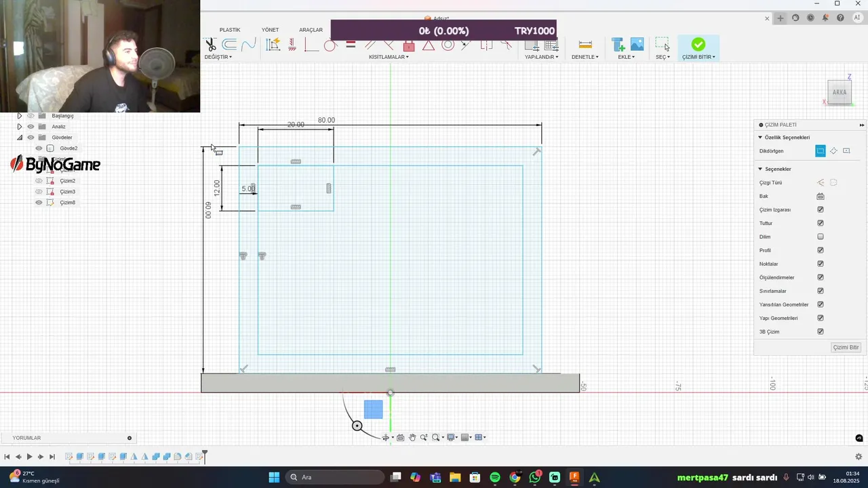Switch to the ARAÇLAR tab
Screen dimensions: 868x488
[311, 30]
